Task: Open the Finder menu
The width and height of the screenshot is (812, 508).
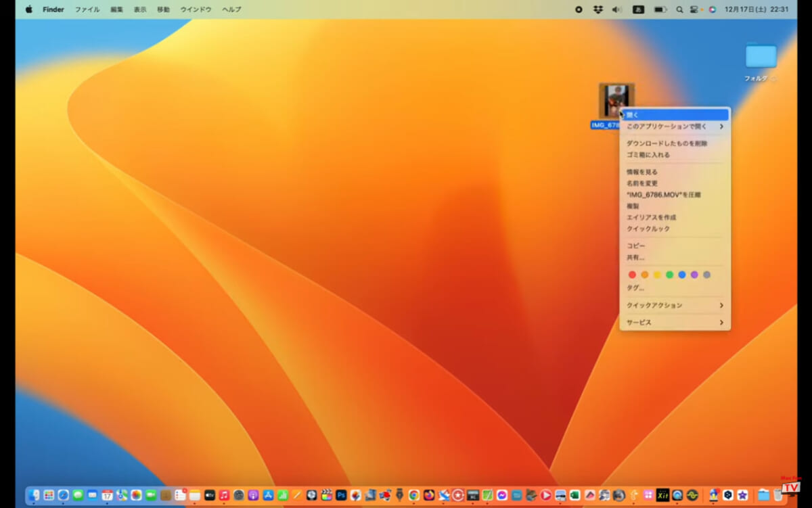Action: (x=53, y=9)
